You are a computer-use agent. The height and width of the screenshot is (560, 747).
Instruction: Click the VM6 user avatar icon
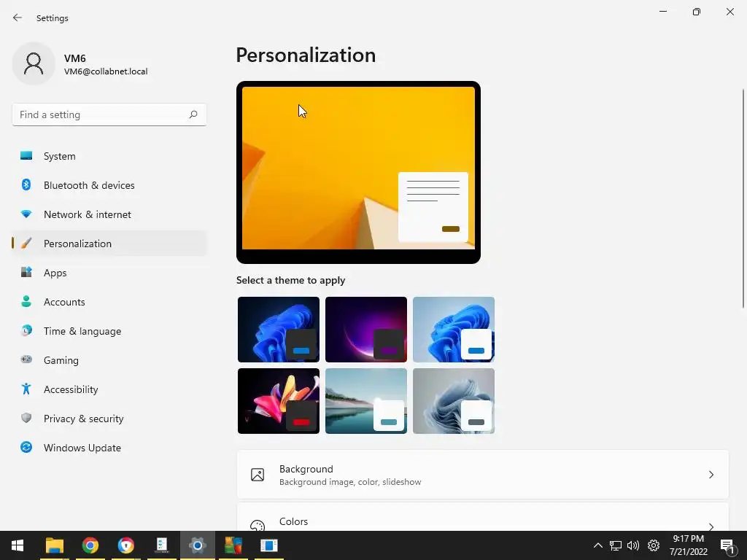[x=34, y=63]
